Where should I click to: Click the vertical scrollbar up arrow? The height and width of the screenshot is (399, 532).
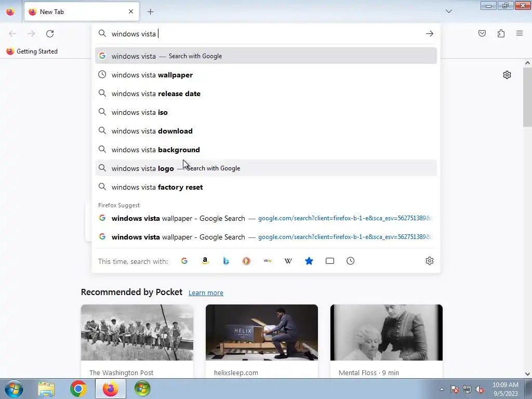(527, 63)
